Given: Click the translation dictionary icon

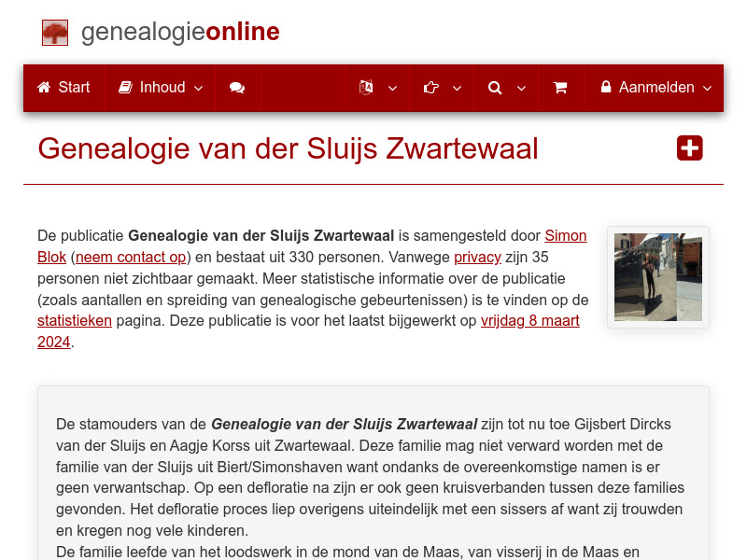Looking at the screenshot, I should pyautogui.click(x=365, y=87).
